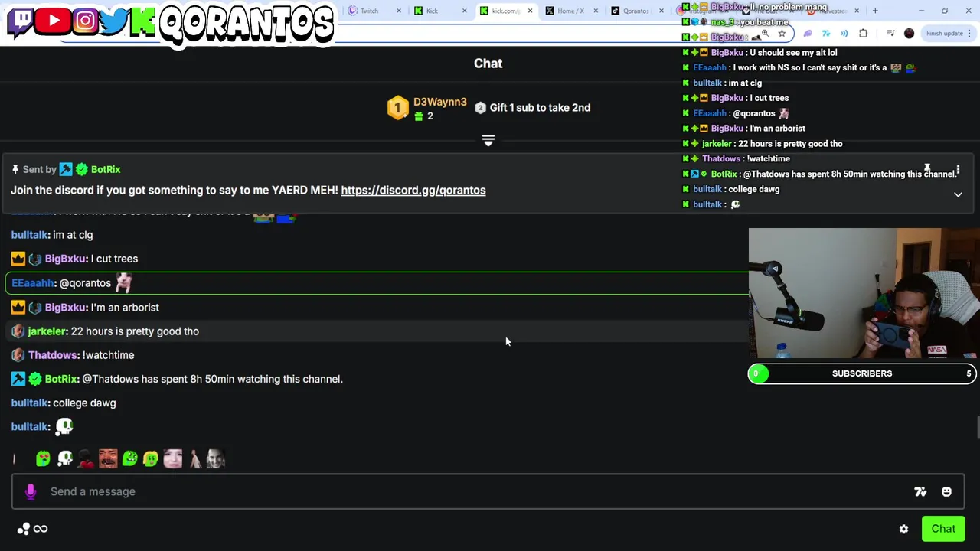Click the subscribers goal progress bar
Image resolution: width=980 pixels, height=551 pixels.
(x=862, y=373)
